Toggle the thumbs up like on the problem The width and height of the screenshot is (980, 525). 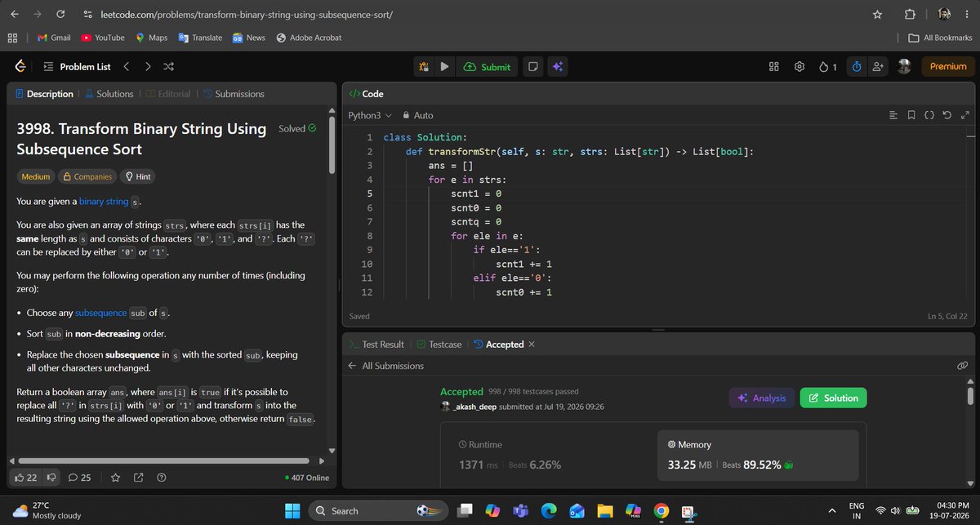pos(25,478)
